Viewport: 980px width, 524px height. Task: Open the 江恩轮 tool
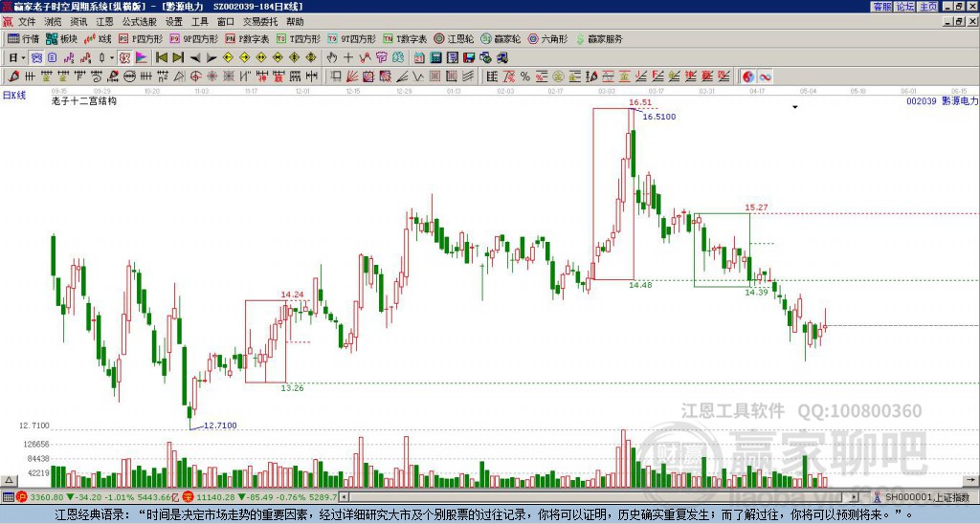(x=454, y=38)
